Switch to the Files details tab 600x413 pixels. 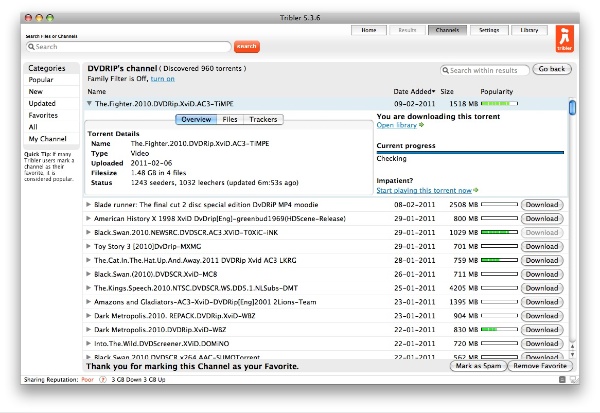tap(230, 119)
